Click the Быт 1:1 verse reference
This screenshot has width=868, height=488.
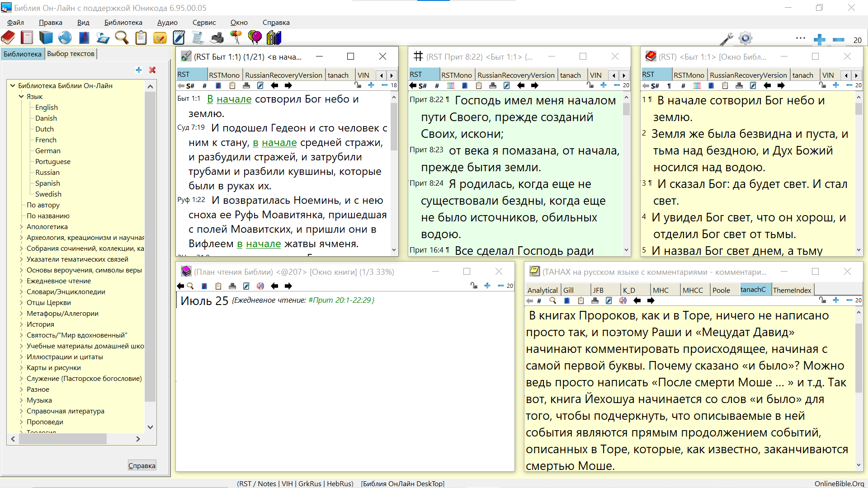(189, 99)
